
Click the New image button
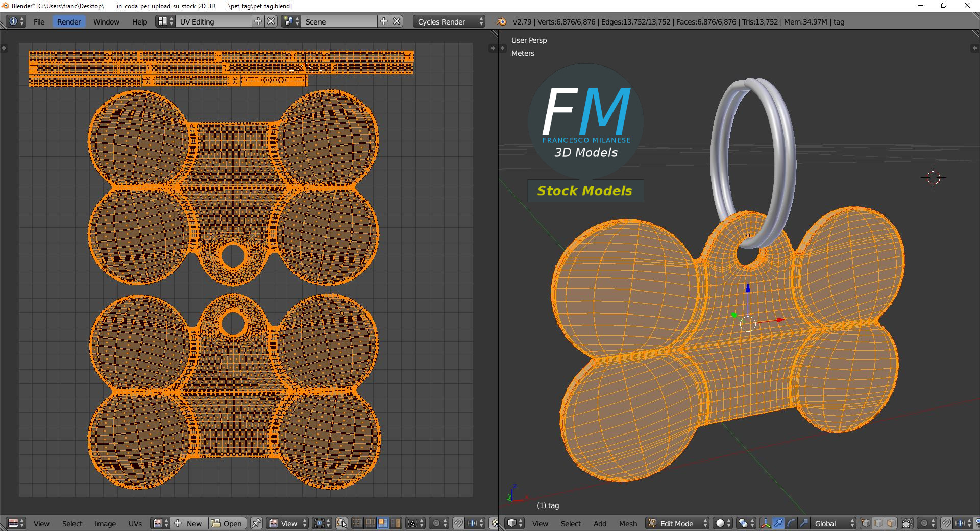[x=188, y=523]
